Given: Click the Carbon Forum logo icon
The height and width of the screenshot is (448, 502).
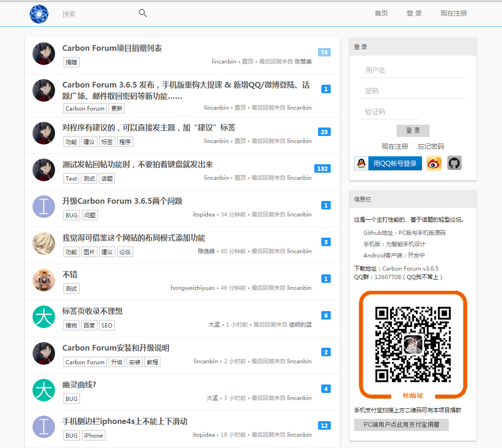Looking at the screenshot, I should pos(39,14).
